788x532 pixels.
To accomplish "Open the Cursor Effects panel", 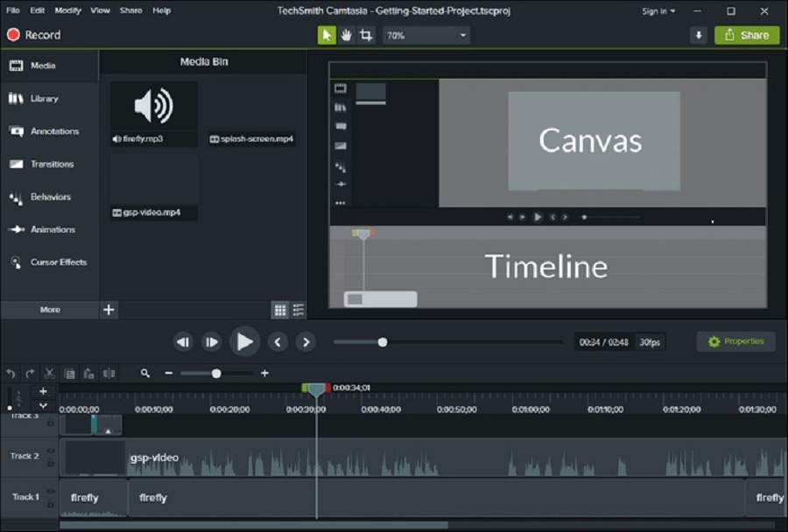I will point(49,262).
